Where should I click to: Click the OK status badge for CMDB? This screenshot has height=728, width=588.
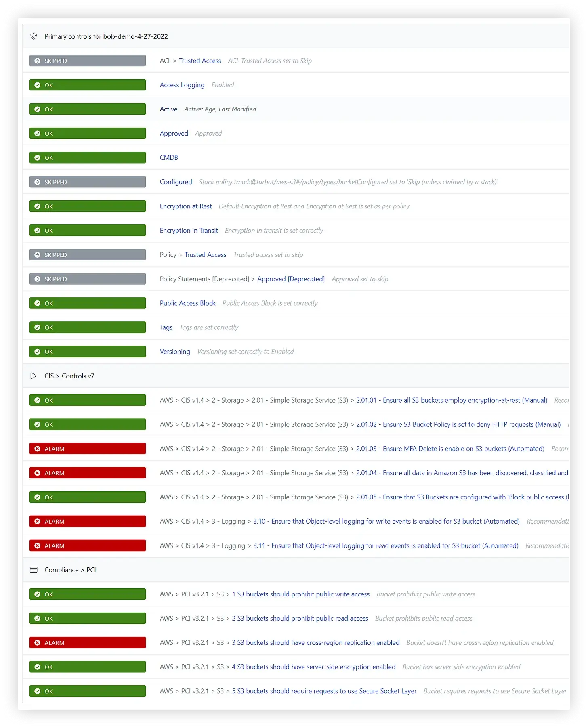coord(88,157)
